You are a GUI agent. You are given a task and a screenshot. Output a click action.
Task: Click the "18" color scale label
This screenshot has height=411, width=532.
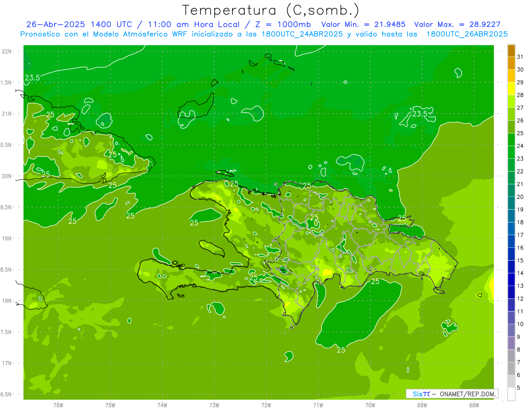coord(520,223)
